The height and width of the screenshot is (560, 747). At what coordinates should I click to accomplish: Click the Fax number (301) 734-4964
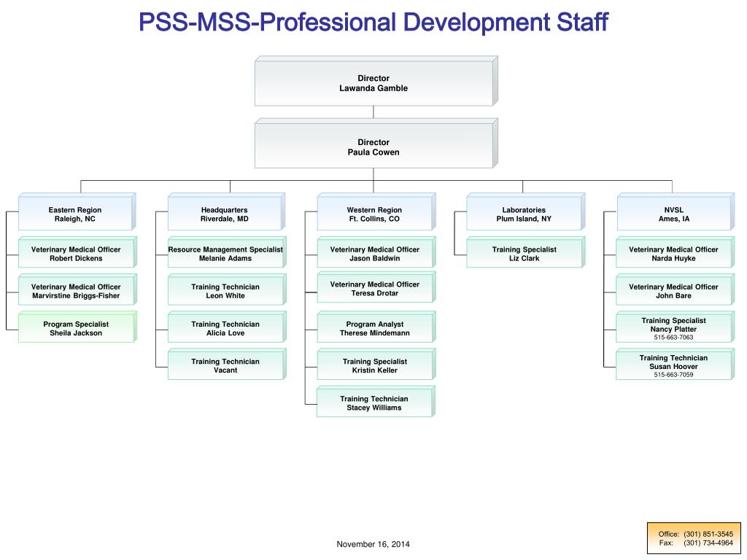[x=708, y=542]
